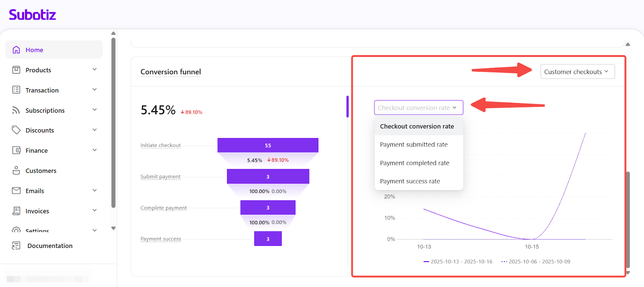
Task: Choose Payment success rate option
Action: click(410, 181)
